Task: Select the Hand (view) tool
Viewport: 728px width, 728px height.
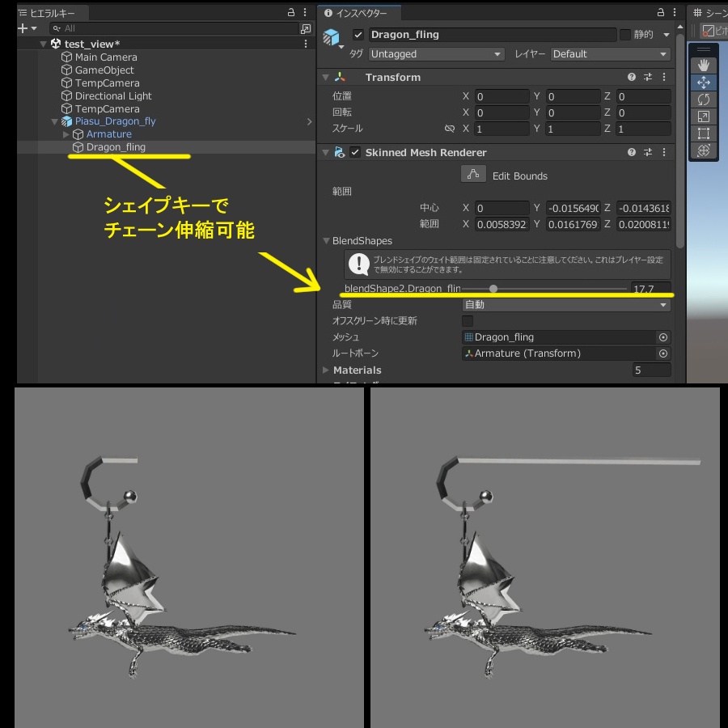Action: [x=704, y=66]
